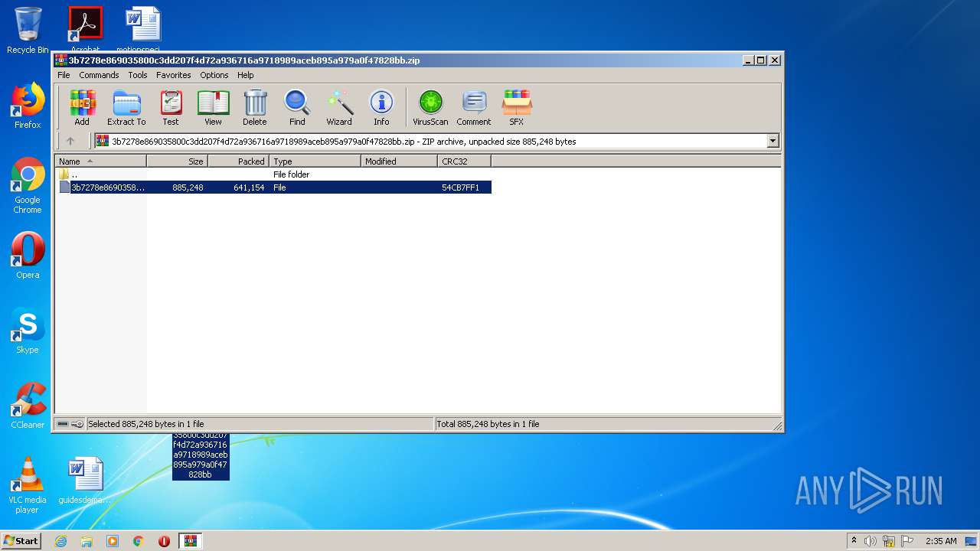
Task: Go up one folder level arrow
Action: click(x=70, y=141)
